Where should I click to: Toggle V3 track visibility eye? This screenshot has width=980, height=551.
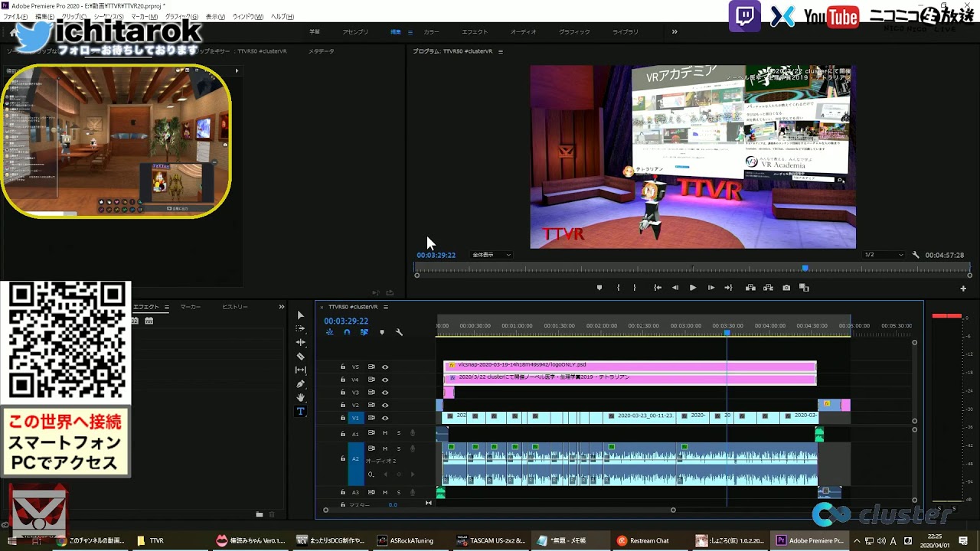tap(385, 392)
